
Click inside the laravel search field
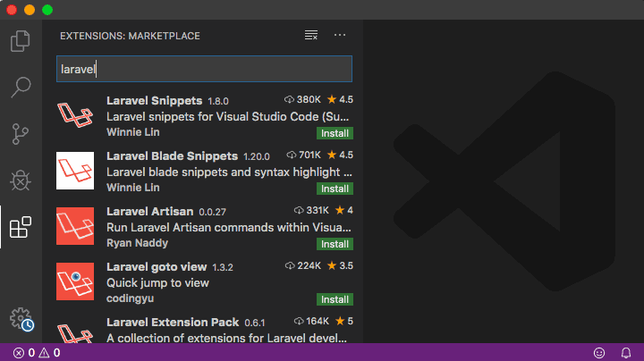click(x=204, y=69)
